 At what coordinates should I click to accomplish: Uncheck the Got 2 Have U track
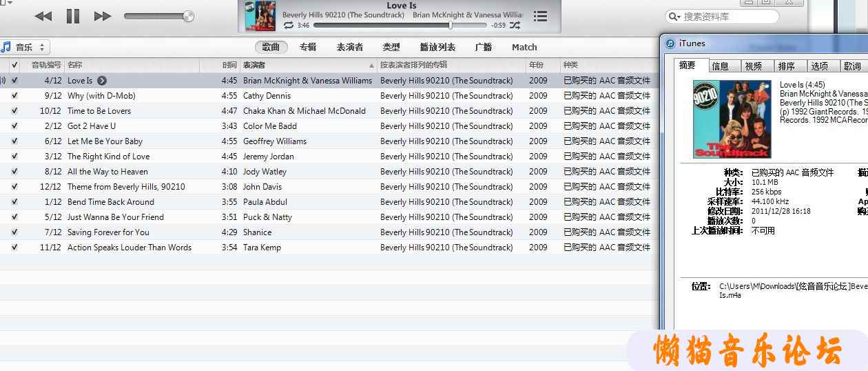(14, 126)
